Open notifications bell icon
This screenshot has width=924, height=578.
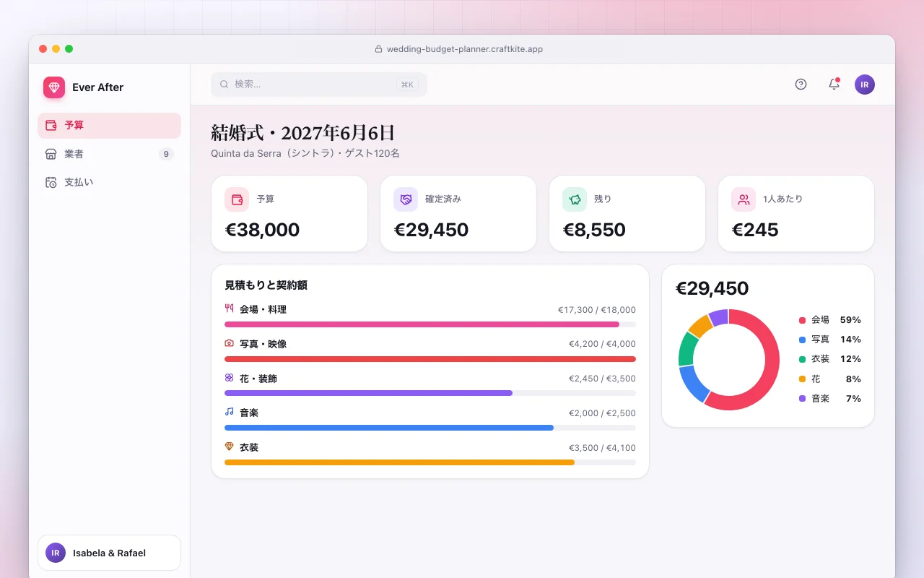click(x=834, y=84)
